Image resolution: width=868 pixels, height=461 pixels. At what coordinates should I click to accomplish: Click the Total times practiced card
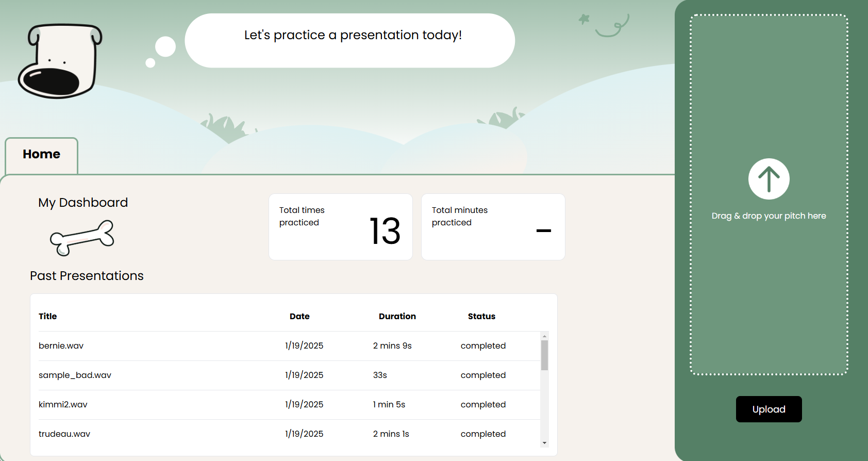coord(341,227)
